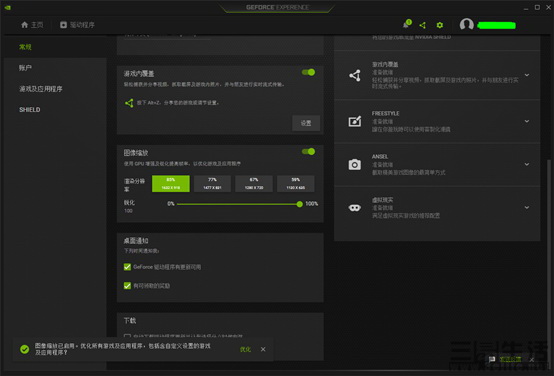Open the 驱动程序 drivers tab

(x=77, y=25)
